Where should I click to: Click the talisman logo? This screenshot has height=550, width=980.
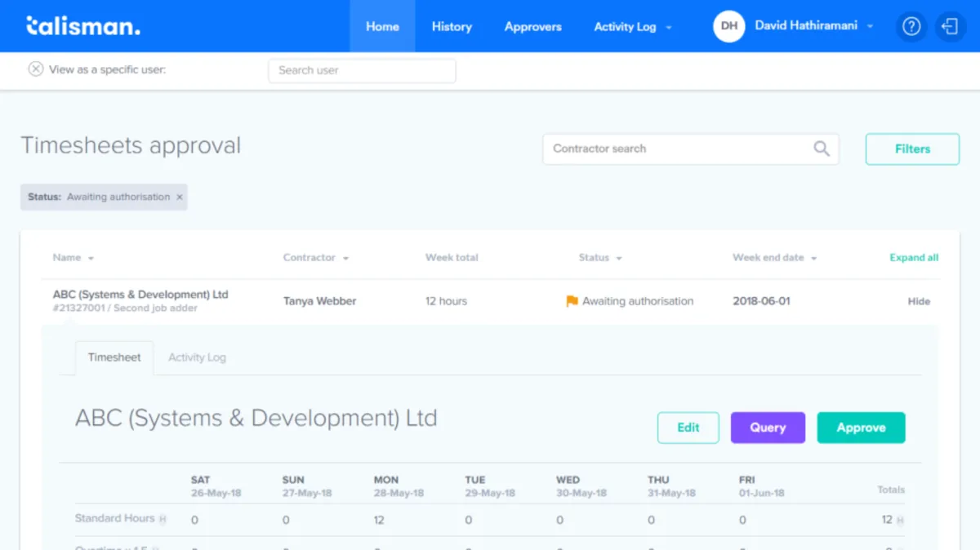point(82,26)
